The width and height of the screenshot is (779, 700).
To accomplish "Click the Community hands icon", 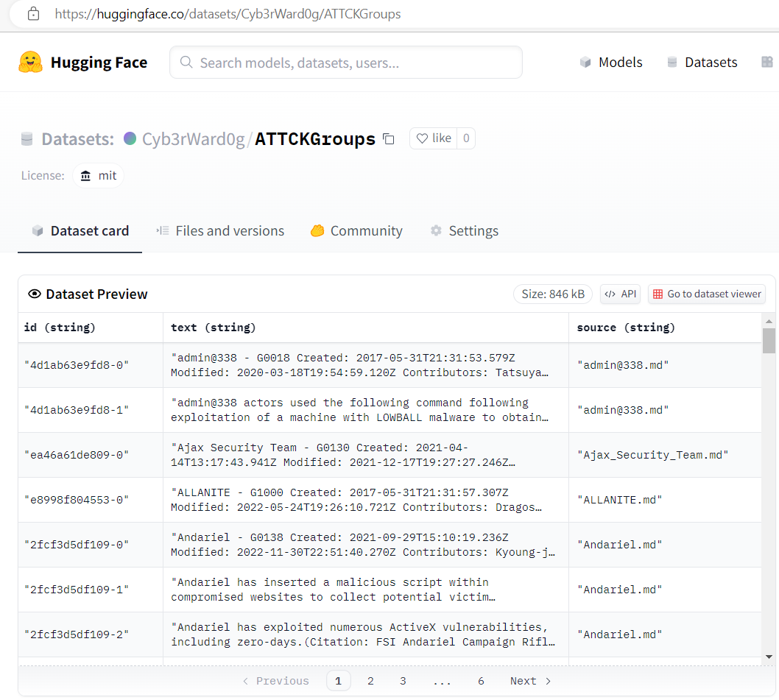I will (x=317, y=230).
